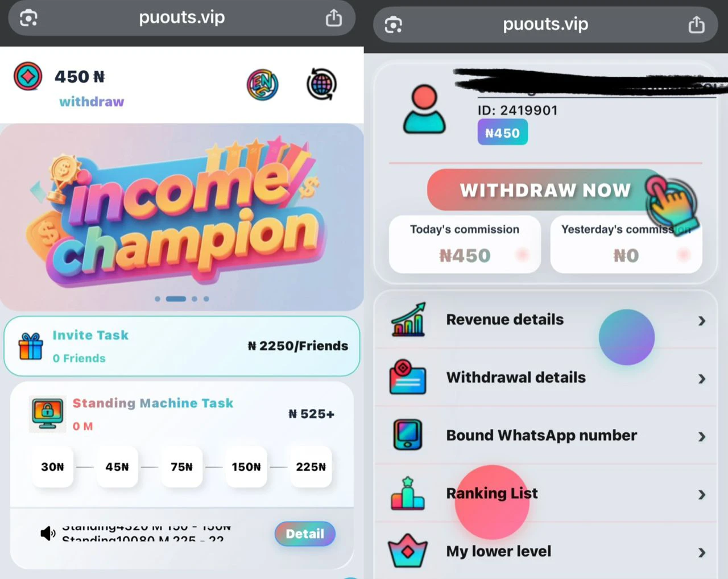Tap the share icon in right browser bar
The width and height of the screenshot is (728, 579).
pyautogui.click(x=697, y=24)
